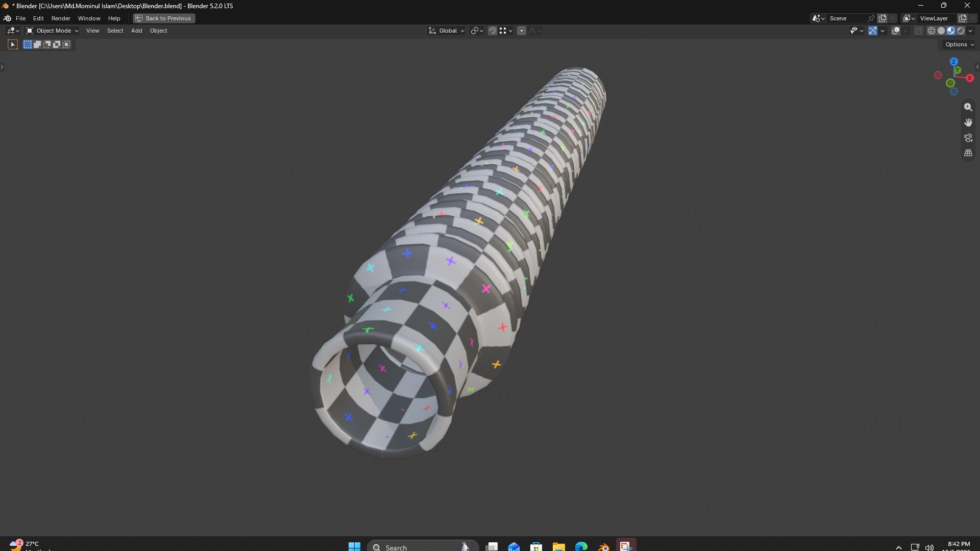Screen dimensions: 980x551
Task: Open the Blender logo menu
Action: tap(7, 18)
